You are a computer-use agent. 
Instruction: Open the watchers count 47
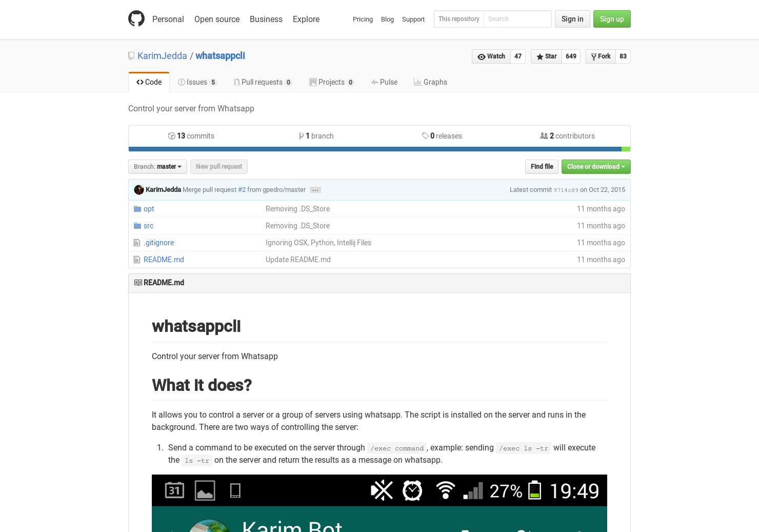[518, 56]
